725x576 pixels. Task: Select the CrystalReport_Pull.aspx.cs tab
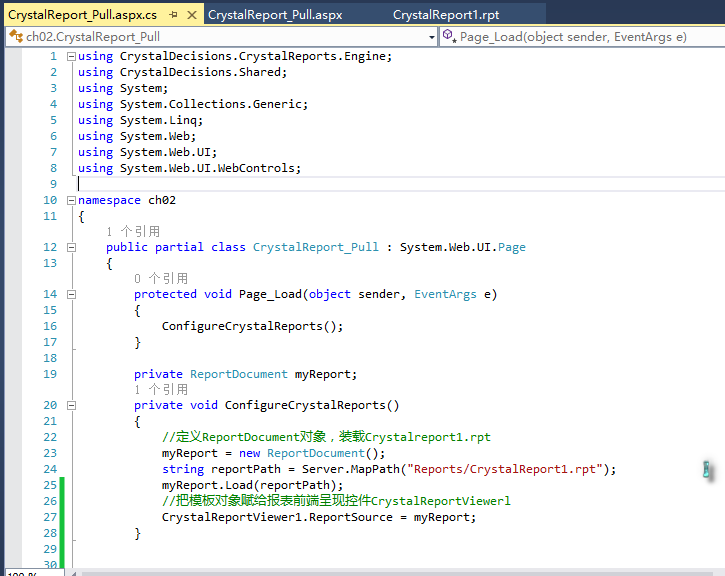coord(83,15)
